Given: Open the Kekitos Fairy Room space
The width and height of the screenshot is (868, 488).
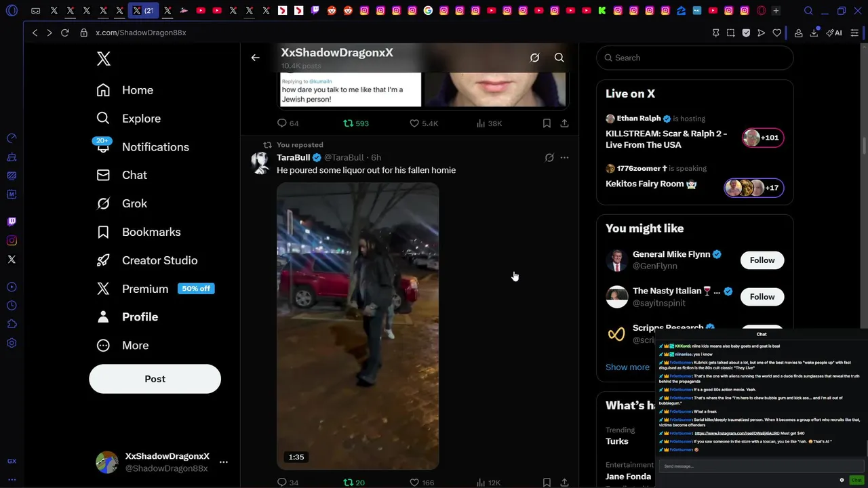Looking at the screenshot, I should [x=694, y=180].
